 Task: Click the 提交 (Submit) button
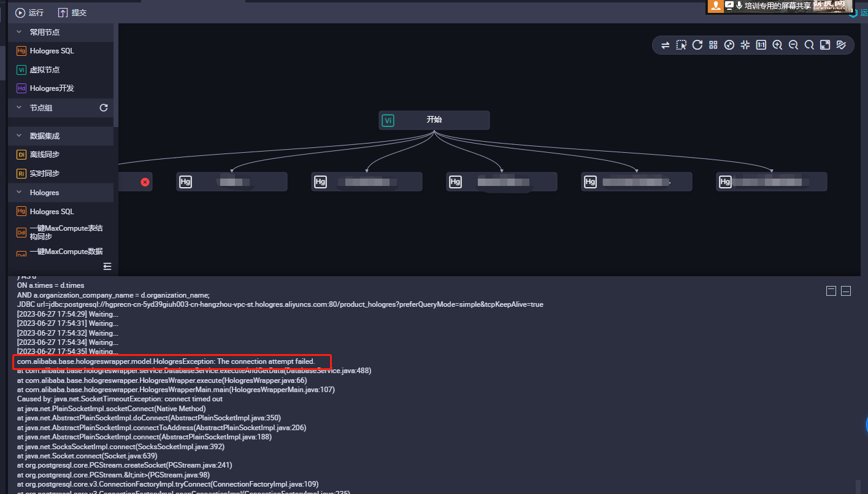tap(72, 12)
